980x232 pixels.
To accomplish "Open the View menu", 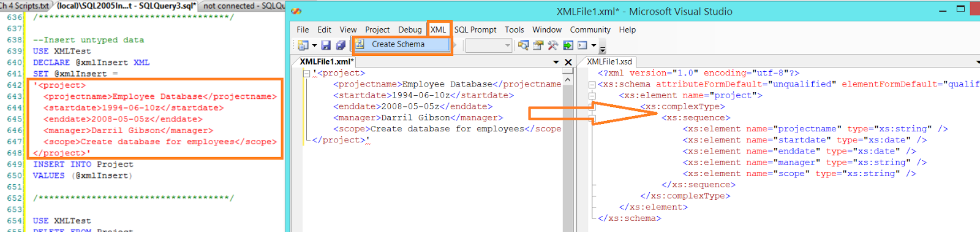I will [x=348, y=29].
